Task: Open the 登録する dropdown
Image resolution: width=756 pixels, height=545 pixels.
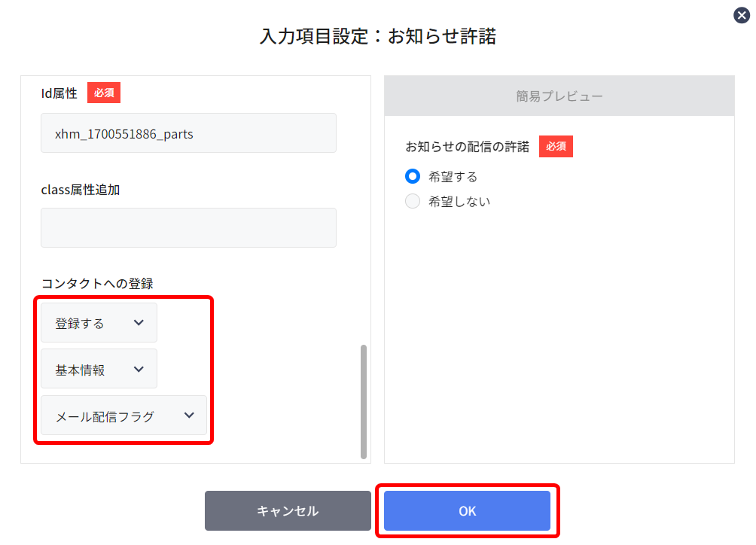Action: pos(99,323)
